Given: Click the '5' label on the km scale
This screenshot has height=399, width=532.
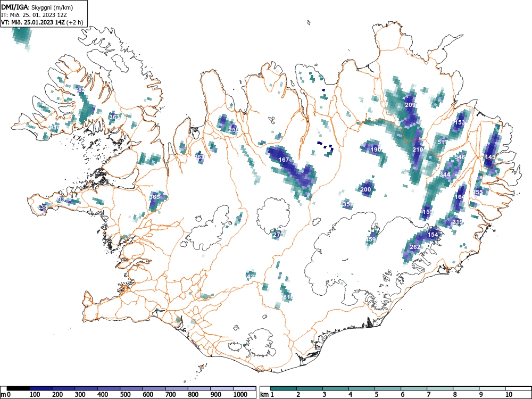Looking at the screenshot, I should [x=376, y=395].
